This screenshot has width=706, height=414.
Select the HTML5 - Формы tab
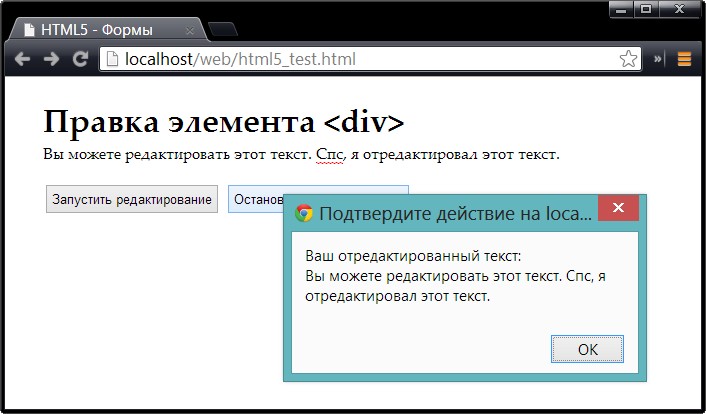[x=108, y=30]
